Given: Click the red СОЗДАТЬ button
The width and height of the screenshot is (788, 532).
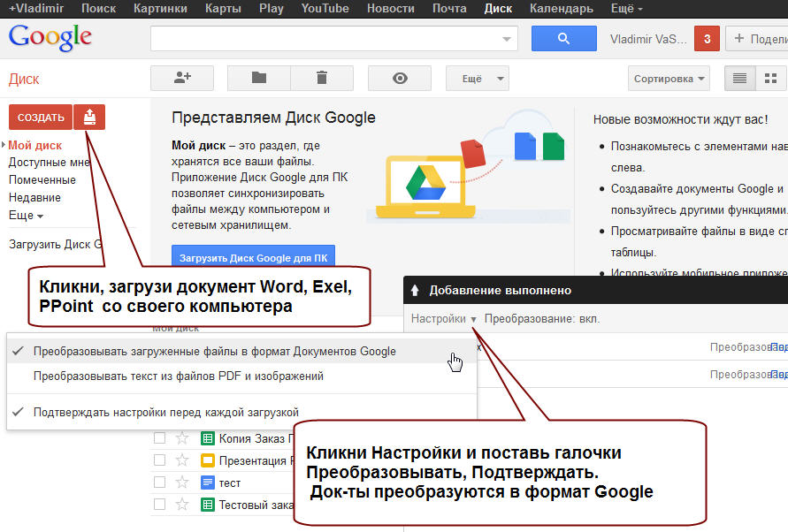Looking at the screenshot, I should 41,117.
